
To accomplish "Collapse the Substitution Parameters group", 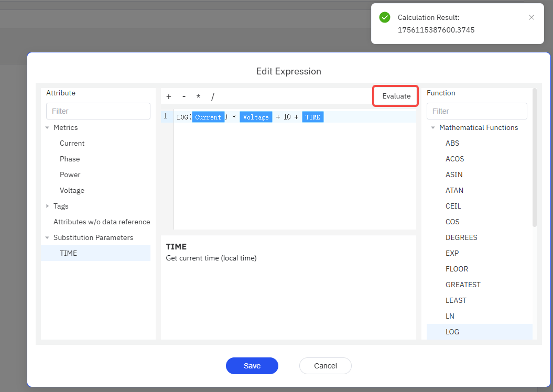I will pos(47,237).
